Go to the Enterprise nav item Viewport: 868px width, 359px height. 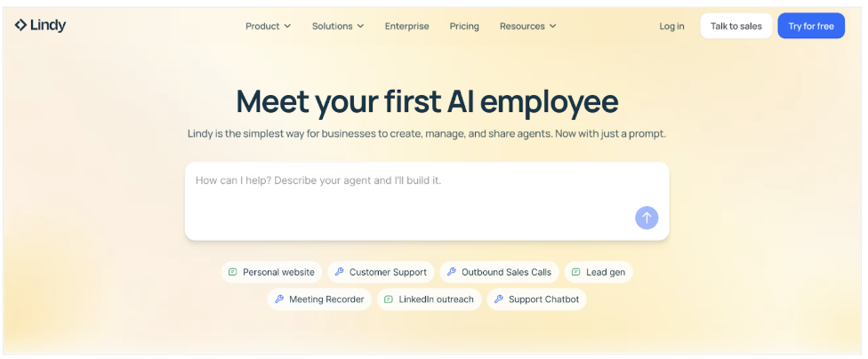[x=406, y=27]
